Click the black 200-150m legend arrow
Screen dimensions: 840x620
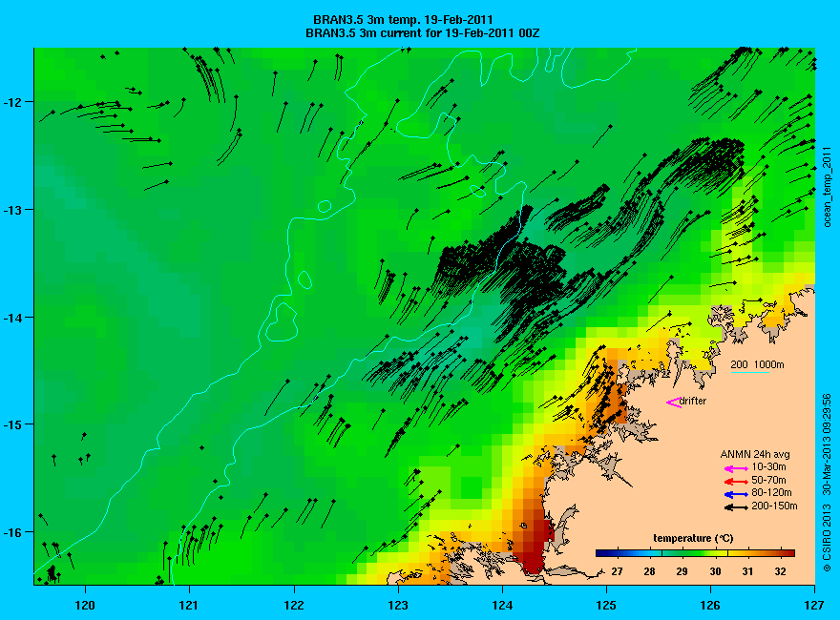click(x=736, y=507)
